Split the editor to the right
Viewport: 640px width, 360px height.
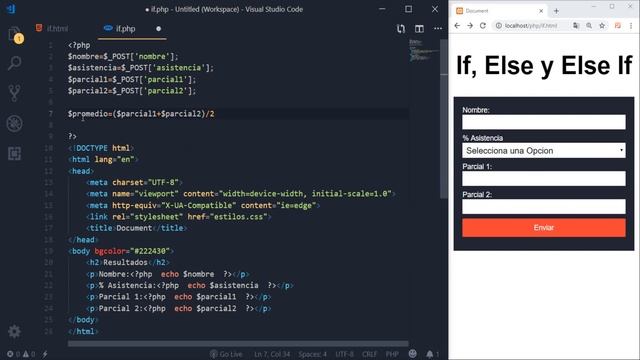point(419,29)
